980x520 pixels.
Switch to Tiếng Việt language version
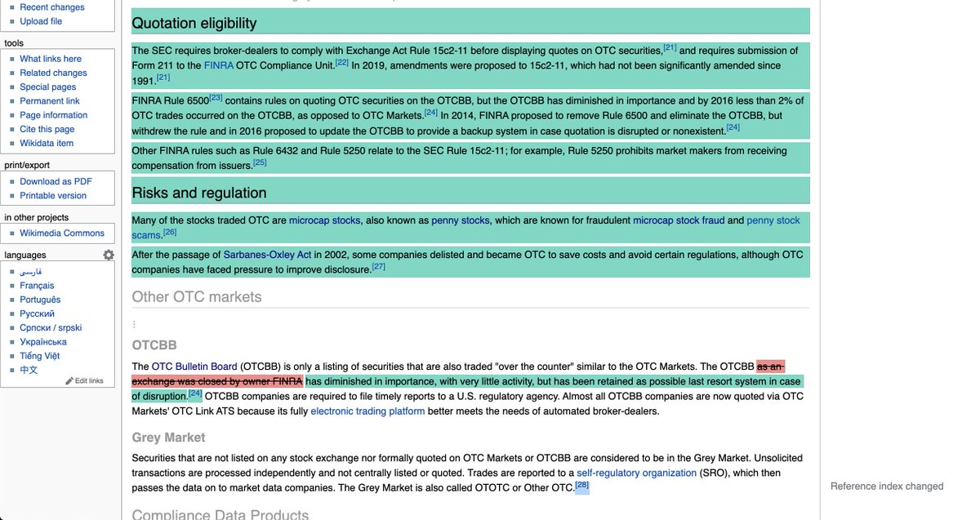pos(40,356)
